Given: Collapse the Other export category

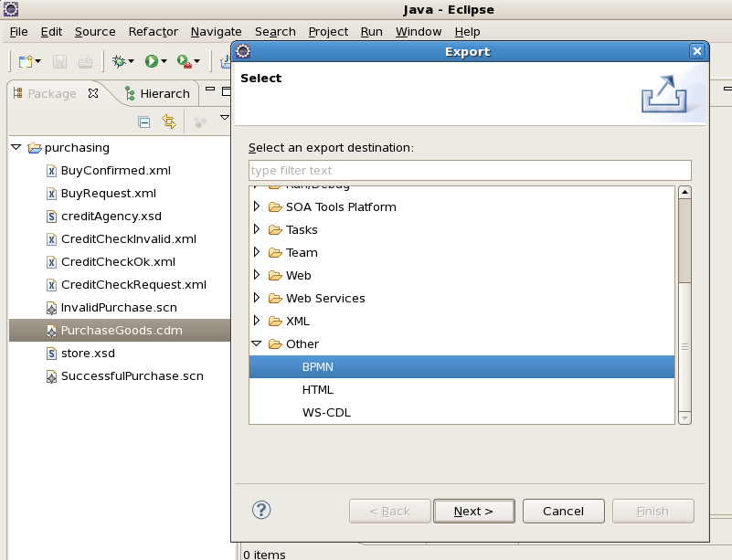Looking at the screenshot, I should tap(256, 343).
